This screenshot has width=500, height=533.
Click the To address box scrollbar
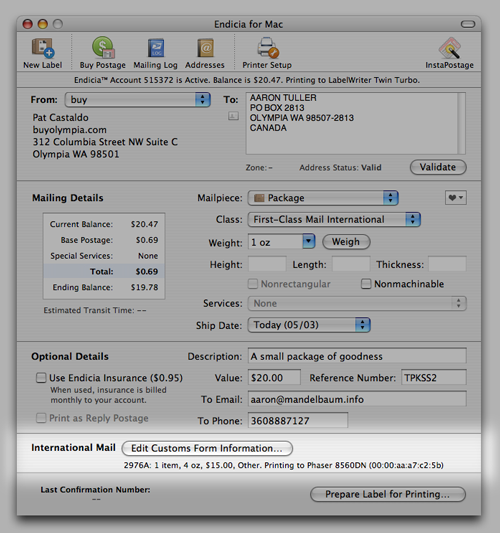(461, 123)
